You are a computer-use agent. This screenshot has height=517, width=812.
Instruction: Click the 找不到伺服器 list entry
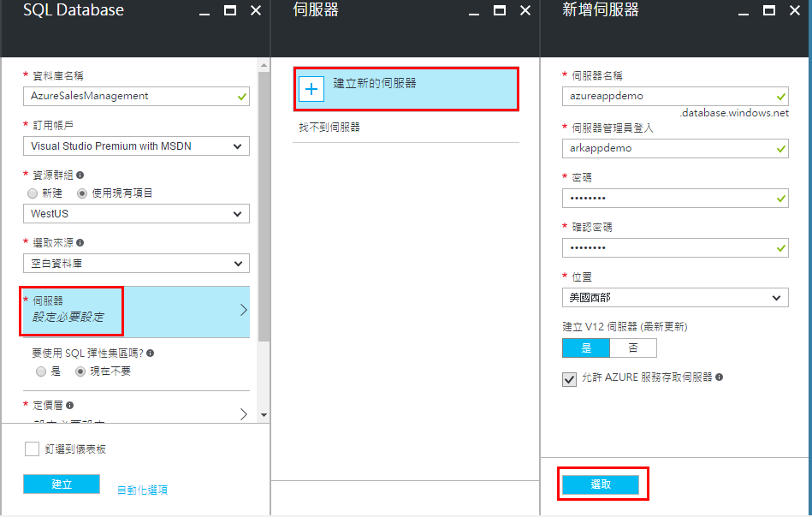(x=329, y=127)
